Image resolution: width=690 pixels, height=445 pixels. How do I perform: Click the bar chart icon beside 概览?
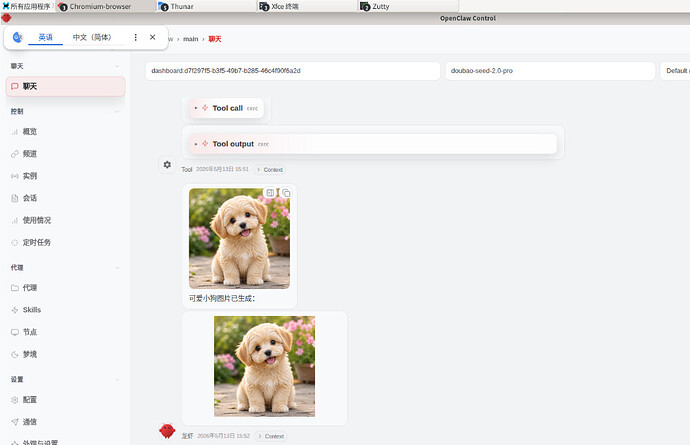pyautogui.click(x=15, y=132)
